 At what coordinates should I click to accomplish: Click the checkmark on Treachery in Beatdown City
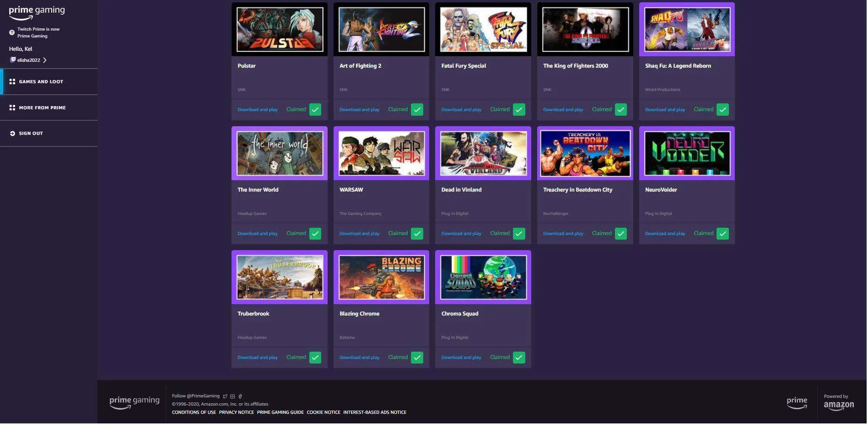621,234
